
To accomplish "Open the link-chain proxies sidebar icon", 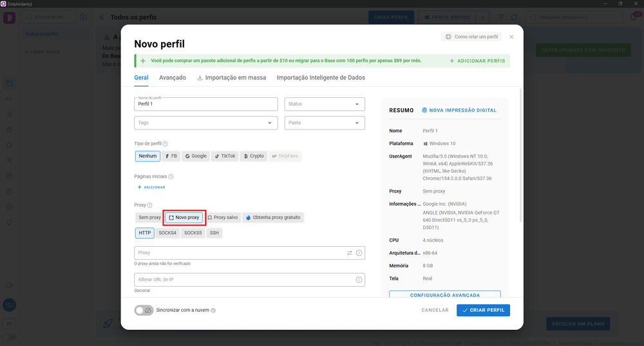I will tap(10, 99).
